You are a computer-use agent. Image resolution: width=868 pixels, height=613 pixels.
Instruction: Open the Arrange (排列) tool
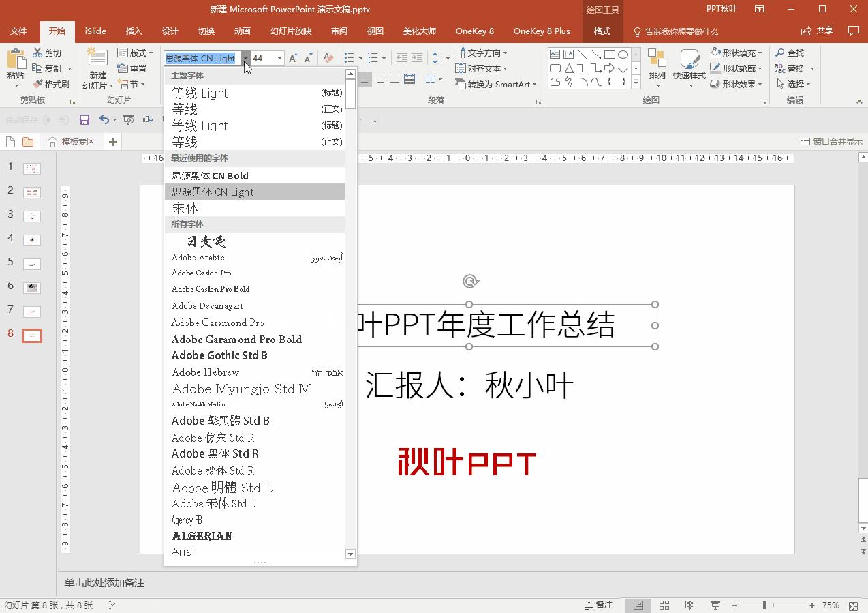pyautogui.click(x=656, y=68)
